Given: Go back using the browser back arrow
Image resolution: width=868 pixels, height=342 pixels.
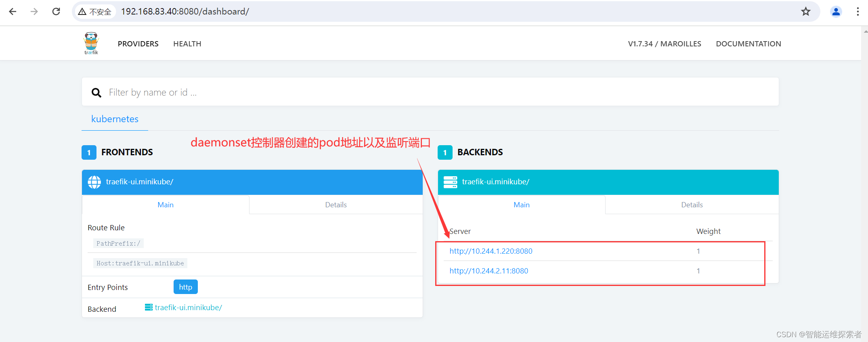Looking at the screenshot, I should point(13,12).
